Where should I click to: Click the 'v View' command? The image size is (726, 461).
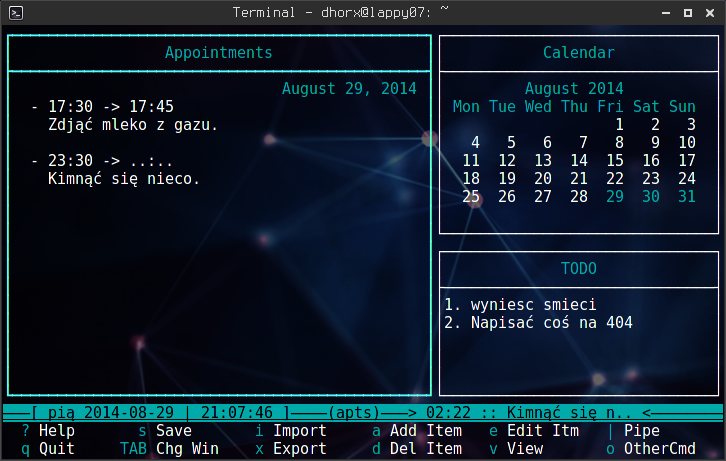pos(516,449)
